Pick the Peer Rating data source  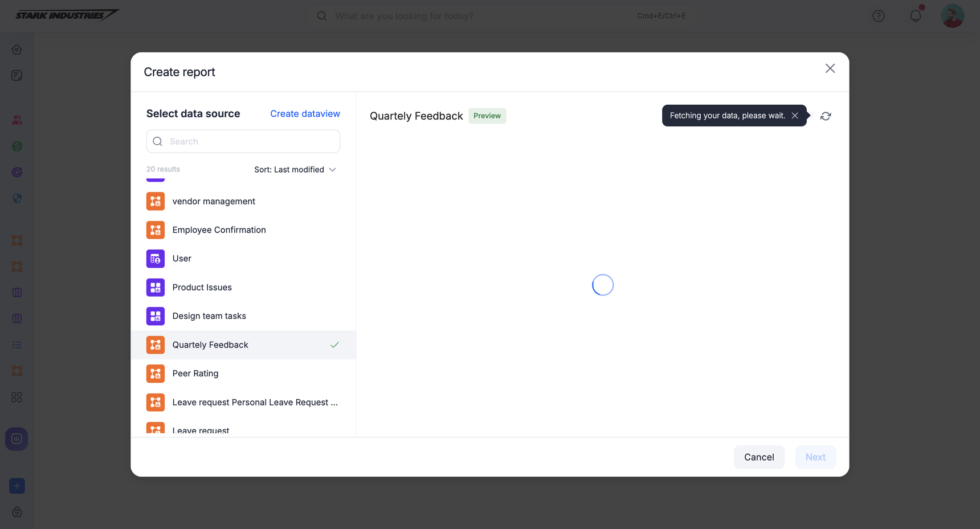195,374
